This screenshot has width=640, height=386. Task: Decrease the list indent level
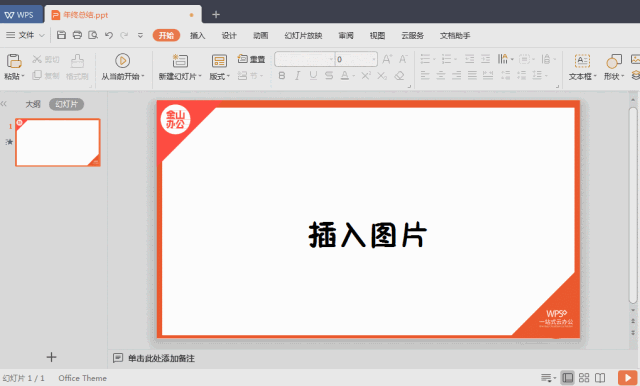pos(469,59)
